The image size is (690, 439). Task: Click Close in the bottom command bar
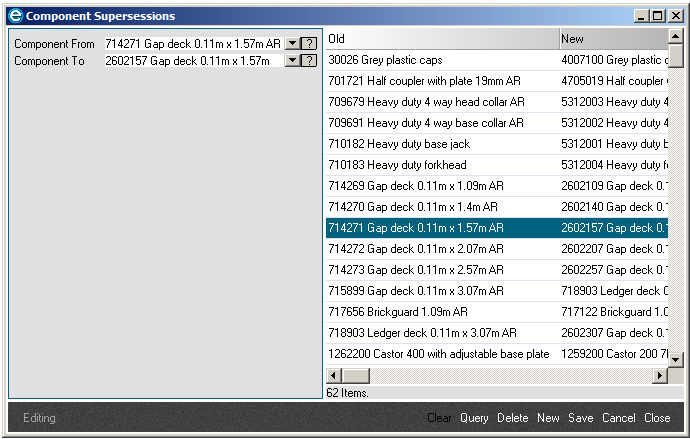click(x=657, y=418)
